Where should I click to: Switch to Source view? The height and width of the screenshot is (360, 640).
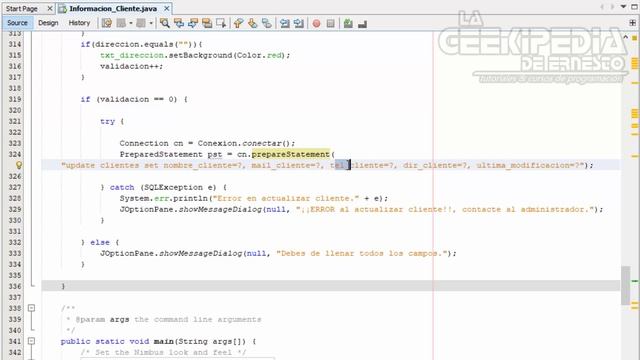17,23
